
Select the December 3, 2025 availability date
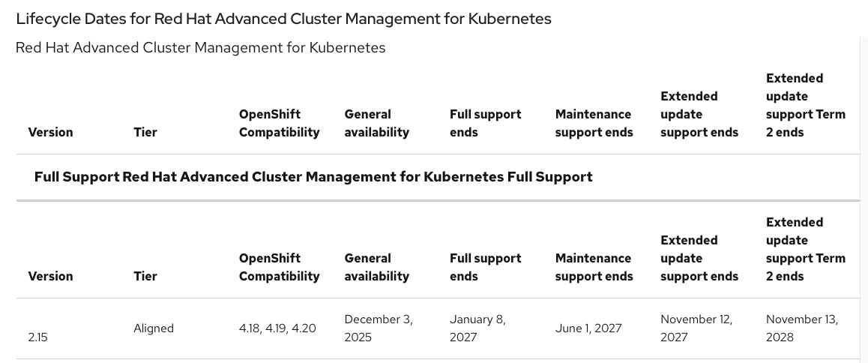(378, 328)
